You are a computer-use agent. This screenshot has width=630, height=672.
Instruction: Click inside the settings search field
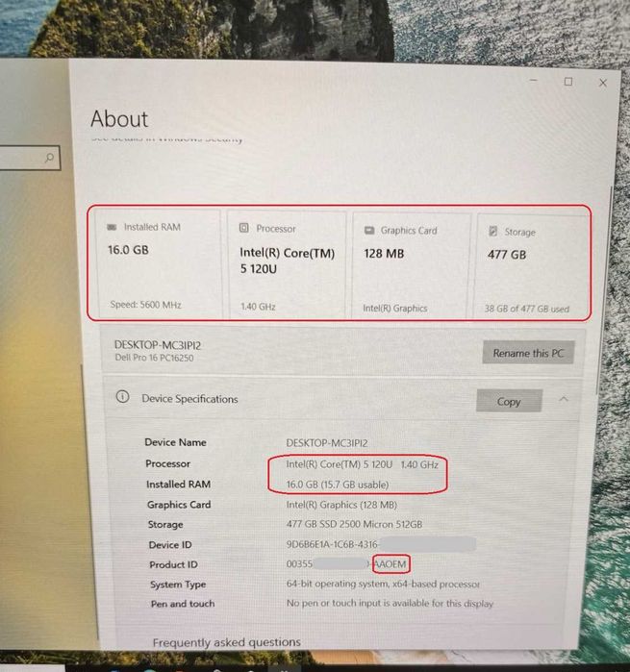click(28, 158)
